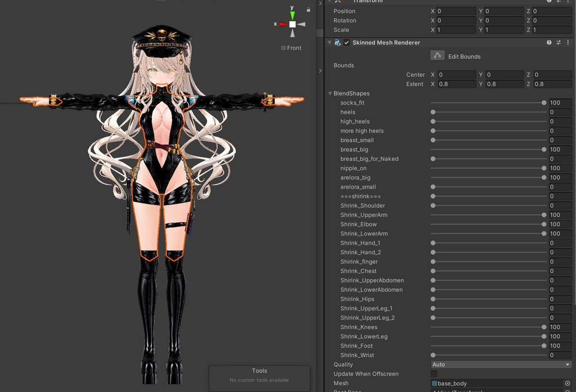Click the Shrink_LowerArm label

click(364, 233)
